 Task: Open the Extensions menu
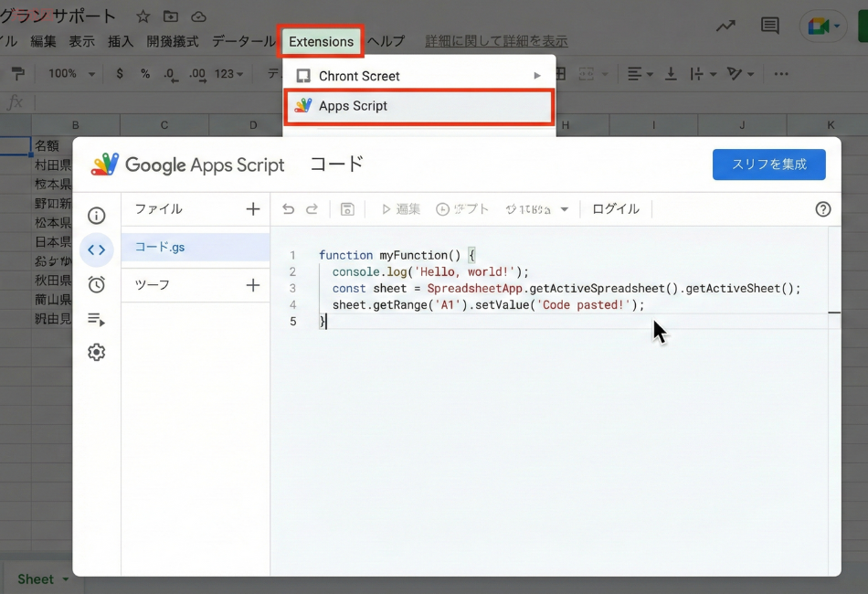pos(320,41)
